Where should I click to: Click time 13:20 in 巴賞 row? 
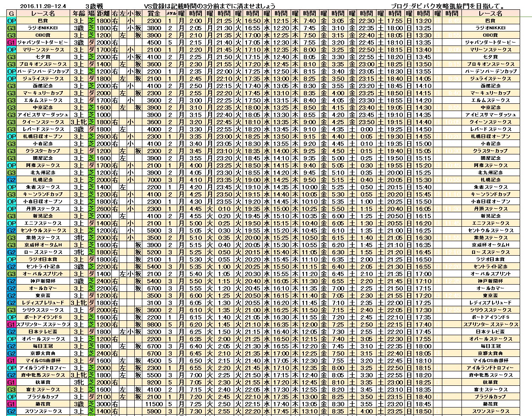coord(423,21)
